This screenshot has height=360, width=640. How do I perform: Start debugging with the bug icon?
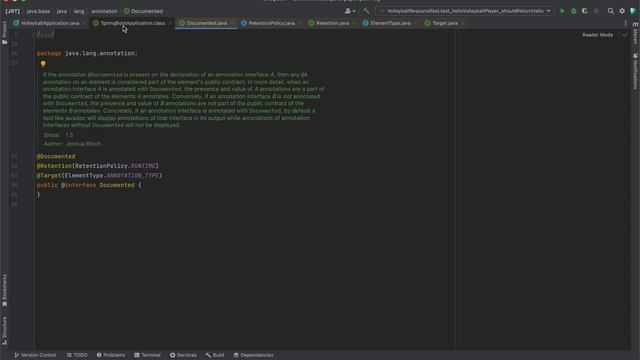(x=573, y=11)
